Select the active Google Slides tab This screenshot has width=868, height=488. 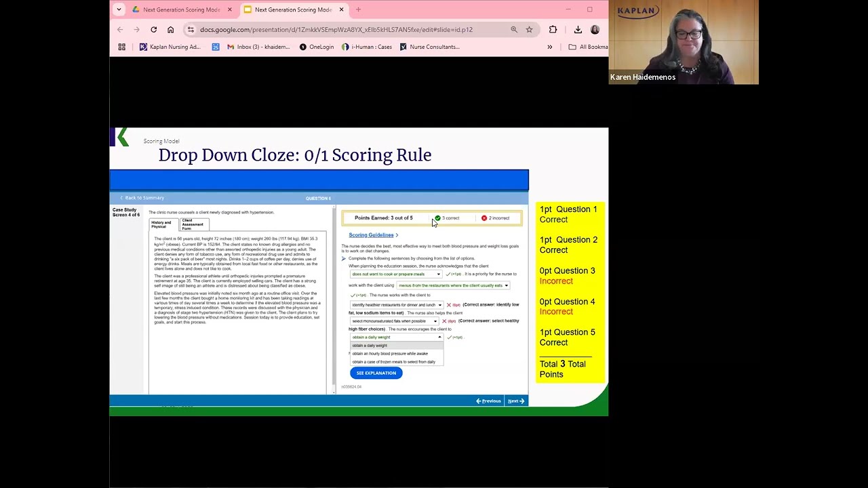(x=294, y=9)
